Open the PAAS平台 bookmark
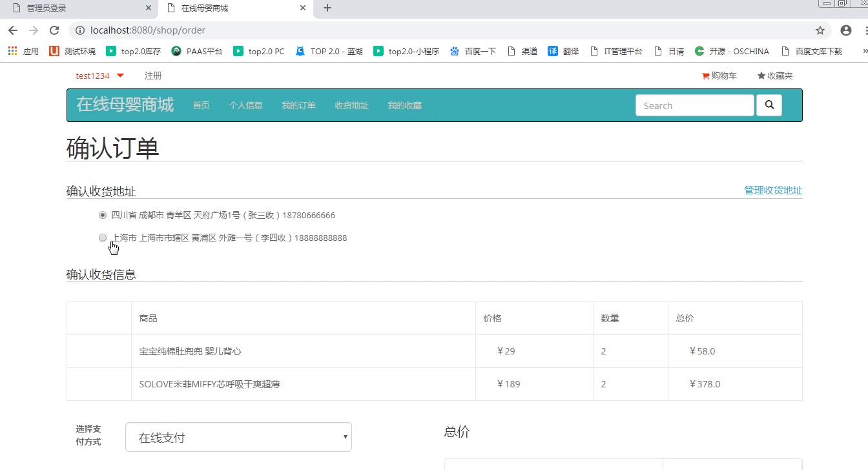Screen dimensions: 868x470 197,51
